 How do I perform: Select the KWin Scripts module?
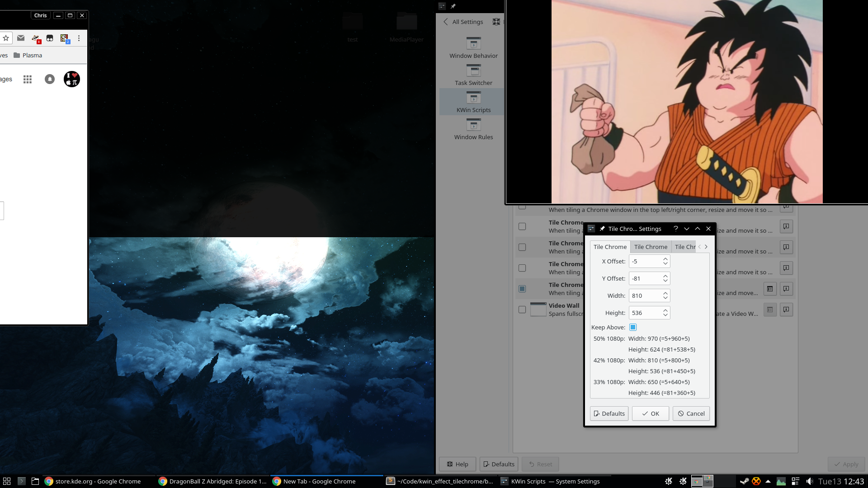(x=473, y=102)
